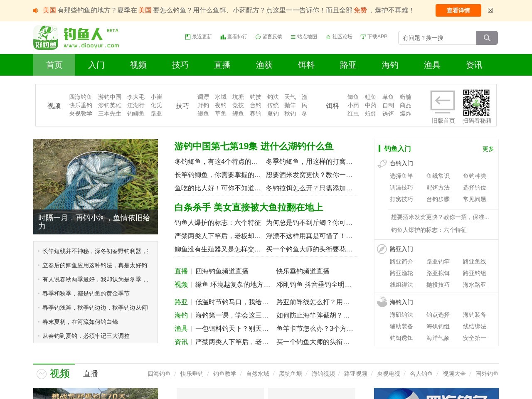Click 下载APP download link
The height and width of the screenshot is (399, 532).
click(x=374, y=37)
